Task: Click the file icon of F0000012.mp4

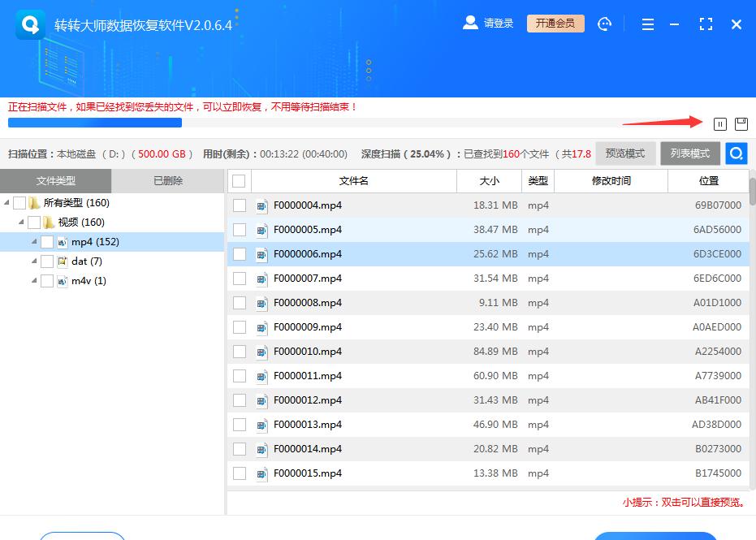Action: coord(261,400)
